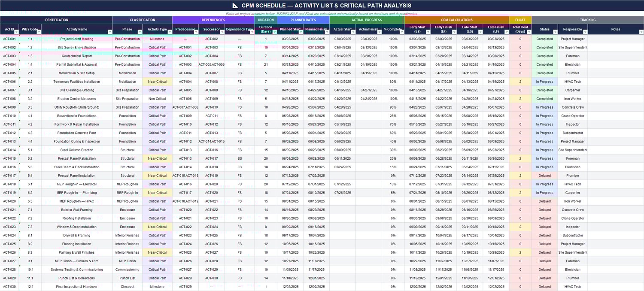Select Act ID cell 'ACT-030'
This screenshot has width=644, height=291.
(9, 287)
